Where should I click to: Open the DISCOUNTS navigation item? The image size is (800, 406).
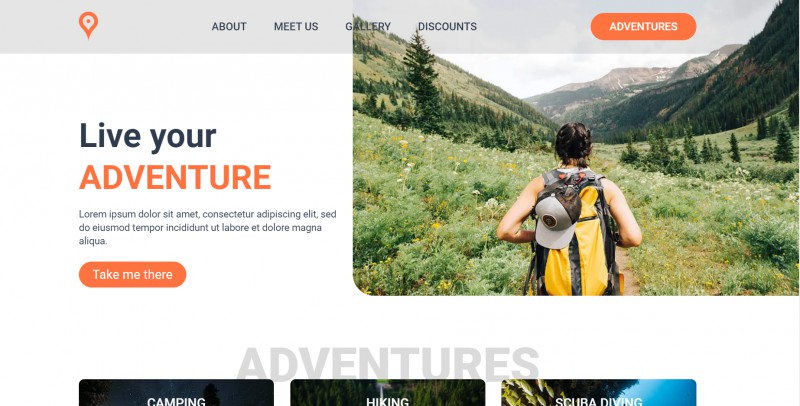(447, 27)
